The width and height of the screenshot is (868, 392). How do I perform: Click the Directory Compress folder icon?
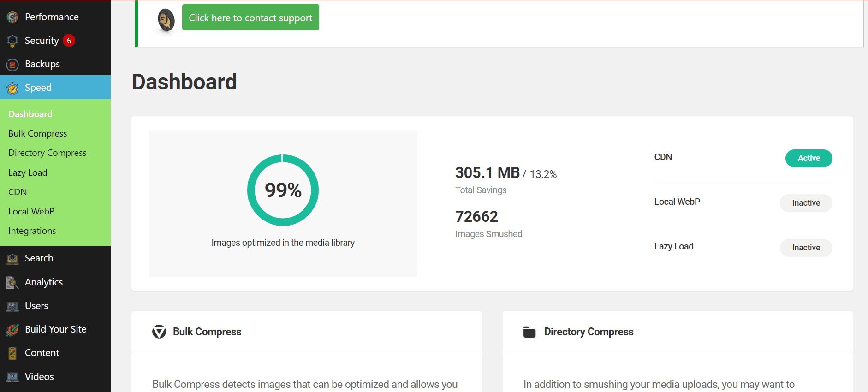coord(529,332)
